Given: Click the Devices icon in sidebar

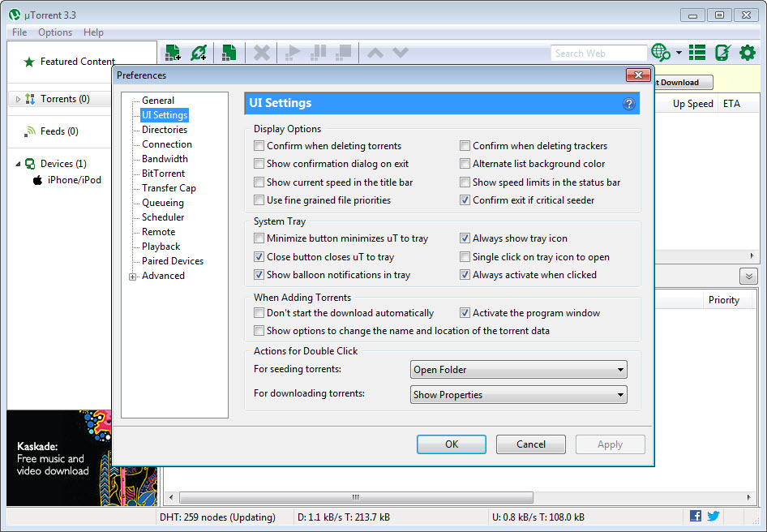Looking at the screenshot, I should tap(30, 164).
